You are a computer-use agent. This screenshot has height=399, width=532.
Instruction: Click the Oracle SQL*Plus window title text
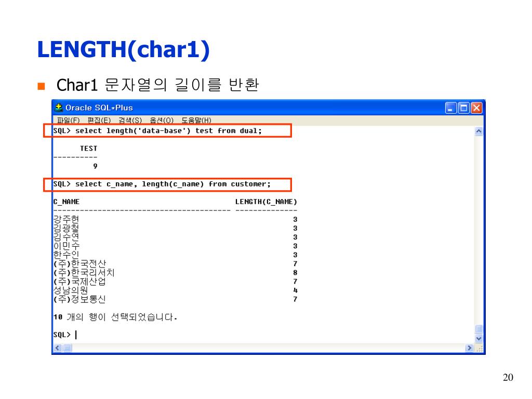pos(99,108)
